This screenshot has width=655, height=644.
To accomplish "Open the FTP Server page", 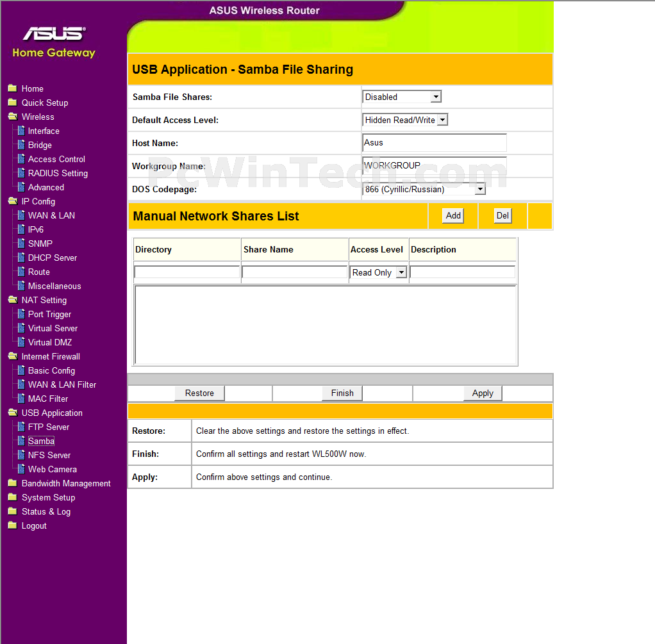I will click(49, 427).
